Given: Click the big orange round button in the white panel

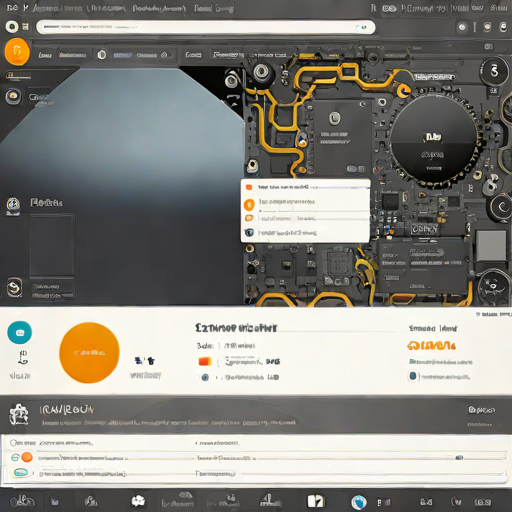Looking at the screenshot, I should 89,353.
